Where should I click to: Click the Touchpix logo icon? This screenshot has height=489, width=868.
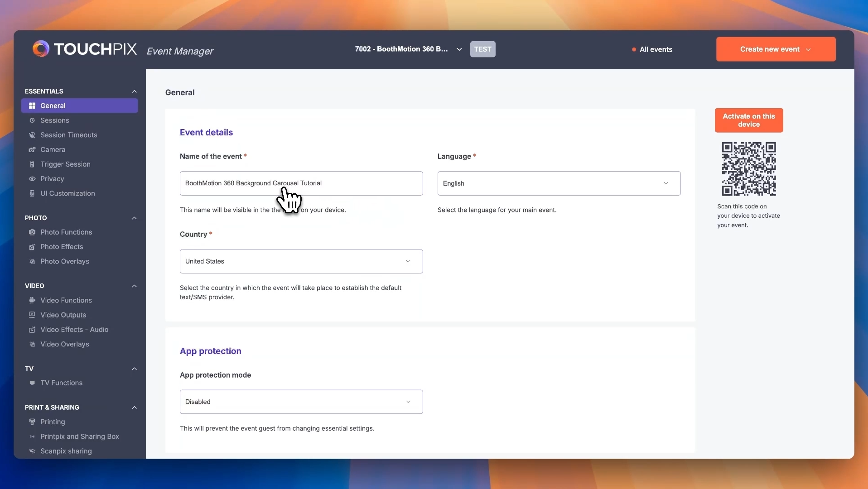(x=41, y=49)
